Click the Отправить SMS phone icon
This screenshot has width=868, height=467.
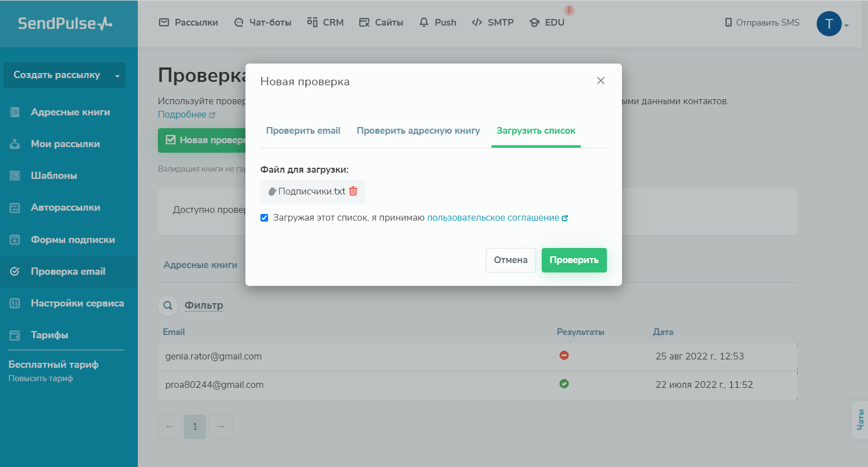pyautogui.click(x=728, y=23)
